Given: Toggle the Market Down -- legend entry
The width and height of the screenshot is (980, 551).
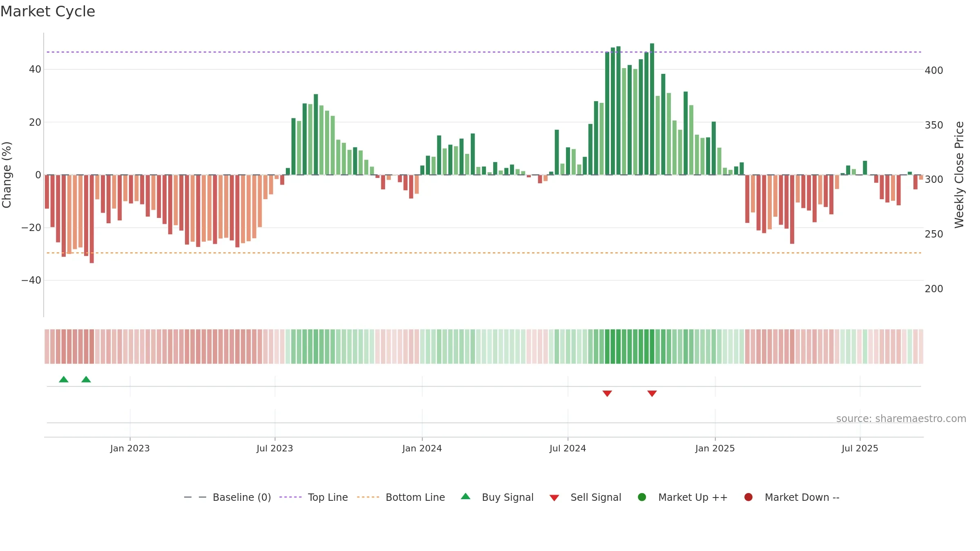Looking at the screenshot, I should 791,497.
